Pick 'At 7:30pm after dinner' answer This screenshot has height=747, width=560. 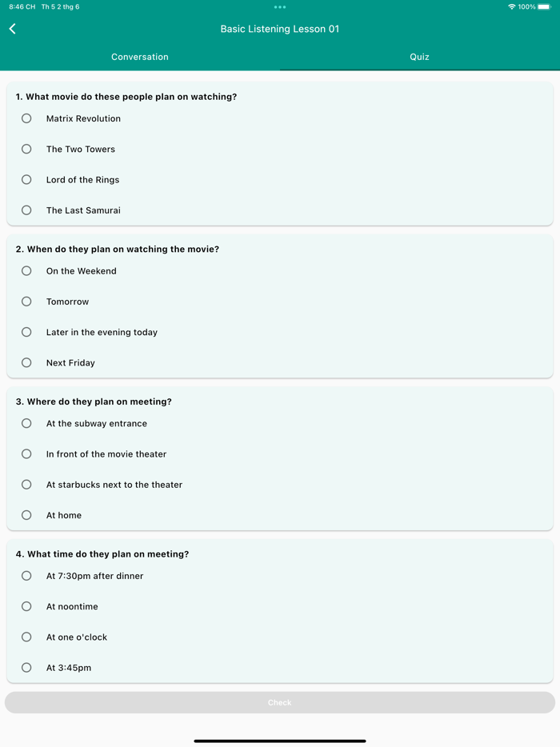coord(26,575)
